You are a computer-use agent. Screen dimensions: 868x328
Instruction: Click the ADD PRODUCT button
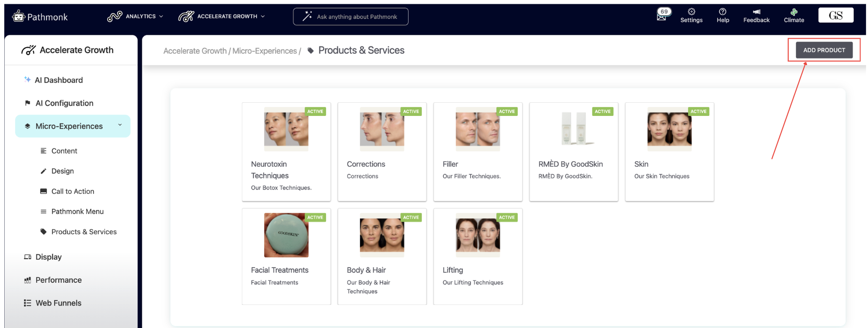click(x=824, y=50)
